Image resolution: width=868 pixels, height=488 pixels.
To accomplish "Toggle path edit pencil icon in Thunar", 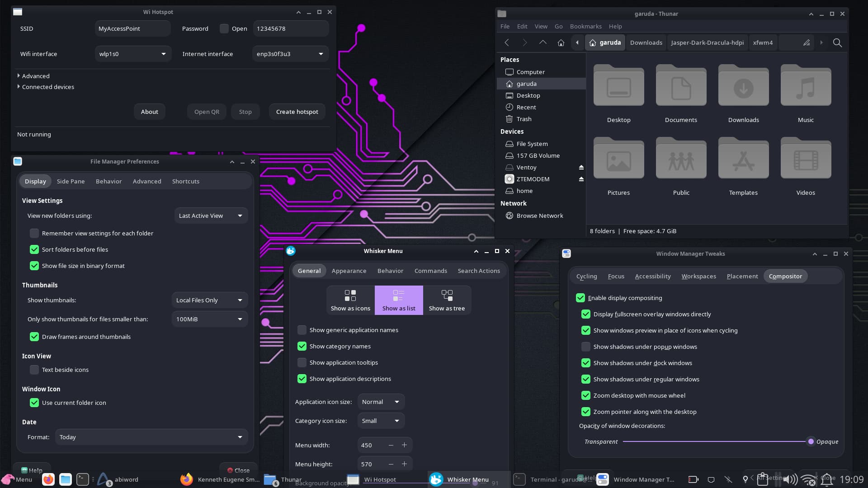I will 807,42.
